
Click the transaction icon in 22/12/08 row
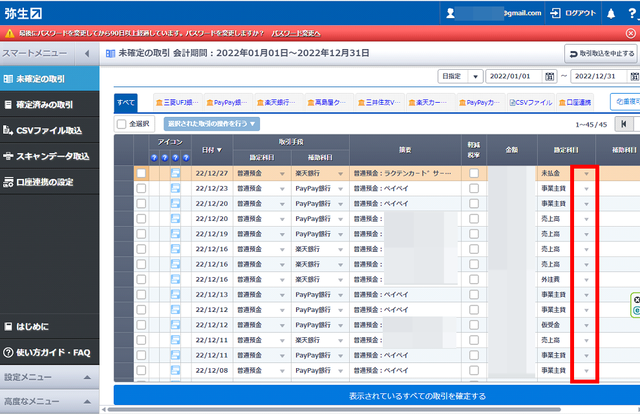pyautogui.click(x=175, y=370)
